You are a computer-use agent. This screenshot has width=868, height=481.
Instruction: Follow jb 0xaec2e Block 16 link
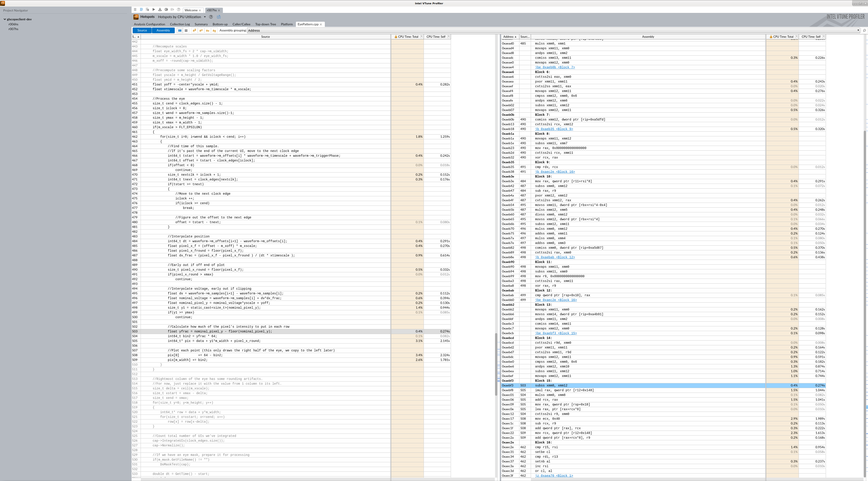(555, 172)
